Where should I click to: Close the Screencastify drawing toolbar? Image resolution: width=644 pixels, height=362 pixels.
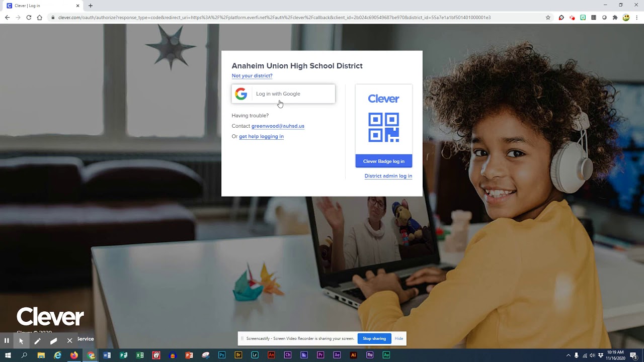pyautogui.click(x=69, y=340)
